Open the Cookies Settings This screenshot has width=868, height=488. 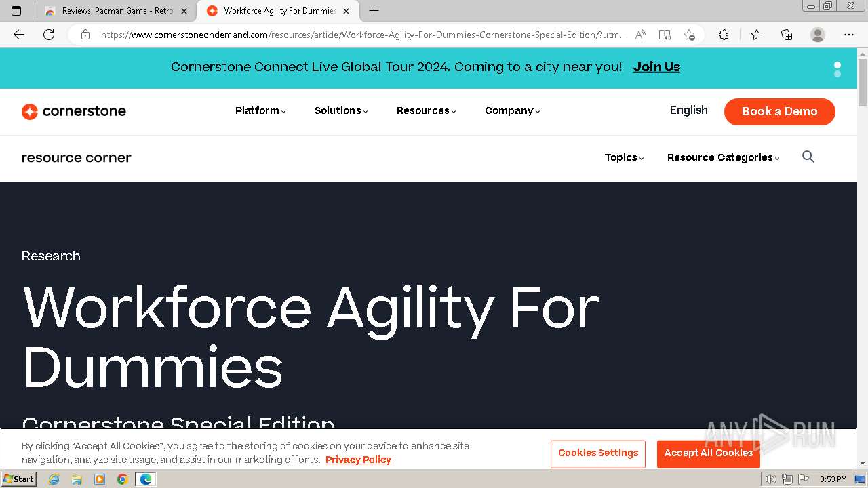click(598, 453)
